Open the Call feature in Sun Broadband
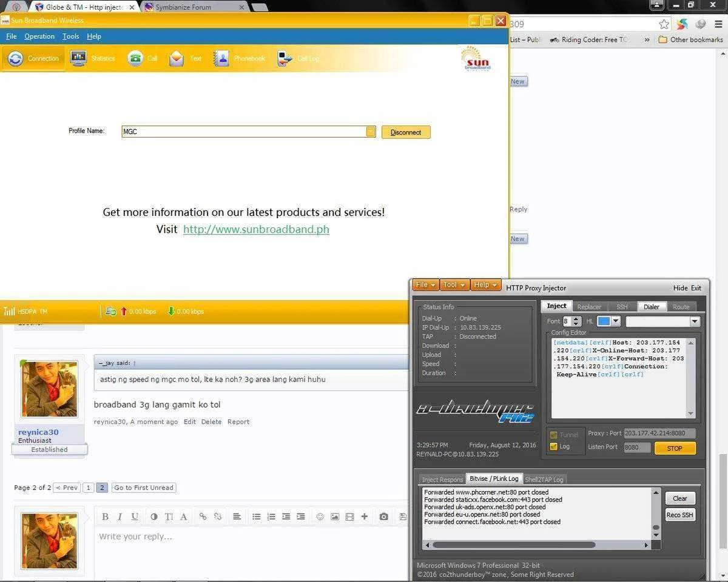Viewport: 728px width, 582px height. 143,58
